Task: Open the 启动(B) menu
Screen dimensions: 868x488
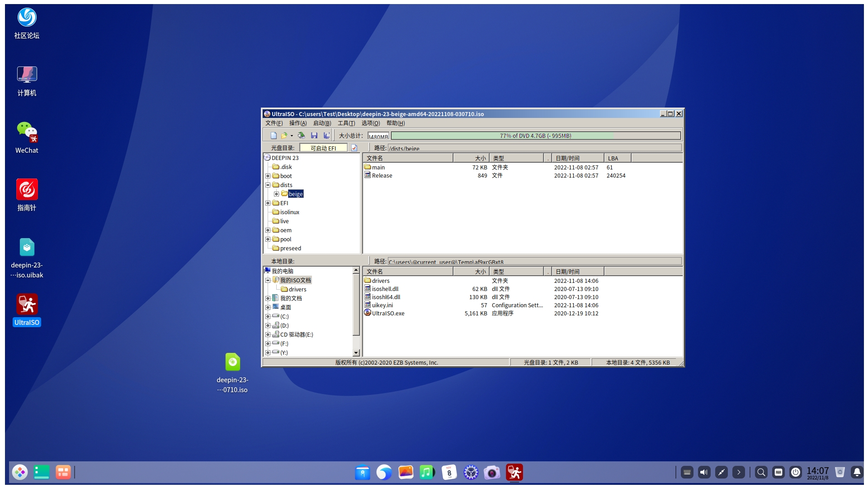Action: (x=322, y=123)
